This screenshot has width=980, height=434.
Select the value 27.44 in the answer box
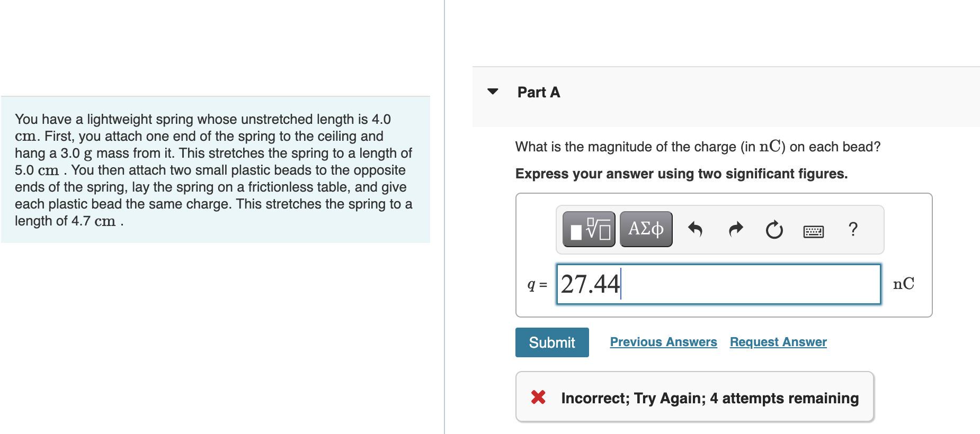(x=589, y=284)
